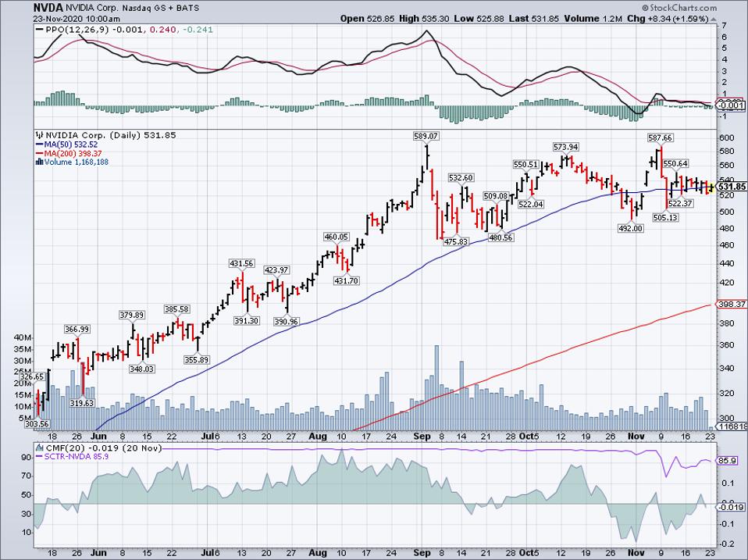
Task: Click the Oct label on the price date axis
Action: [527, 436]
